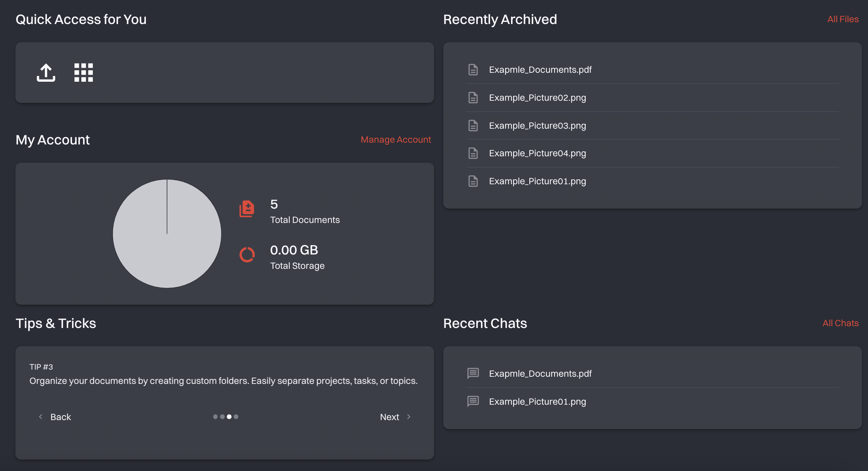
Task: Open the grid menu icon in Quick Access
Action: coord(83,72)
